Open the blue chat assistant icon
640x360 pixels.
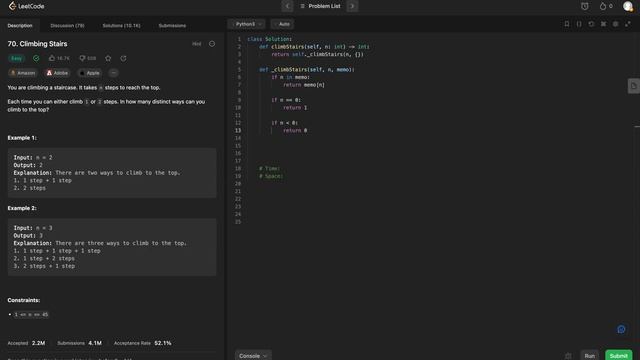coord(621,329)
